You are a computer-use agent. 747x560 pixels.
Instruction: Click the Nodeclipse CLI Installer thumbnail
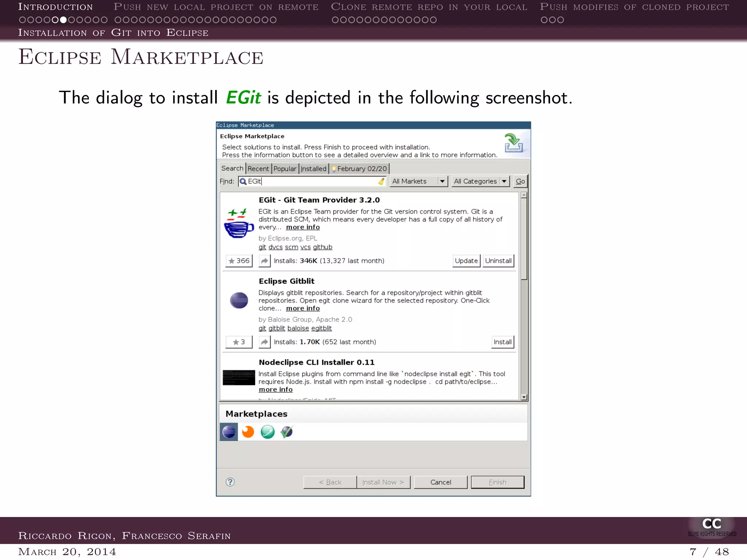(x=239, y=377)
